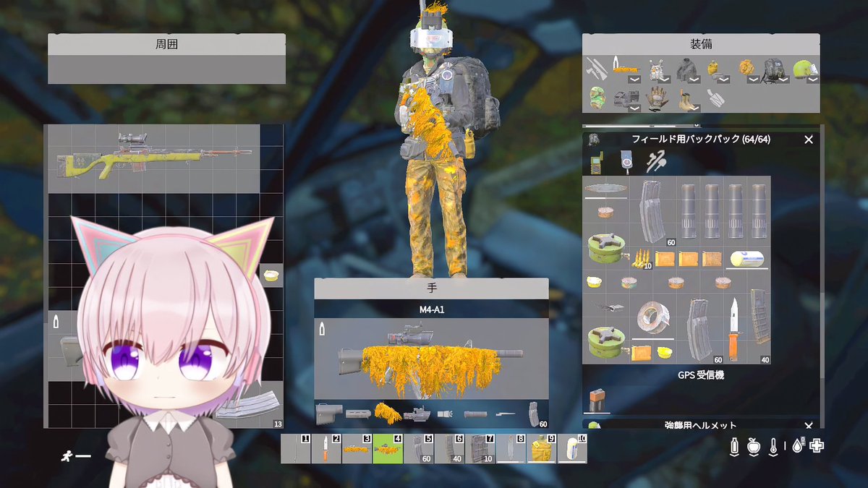
Task: Select the optic scope attachment under M4-A1
Action: pyautogui.click(x=416, y=414)
